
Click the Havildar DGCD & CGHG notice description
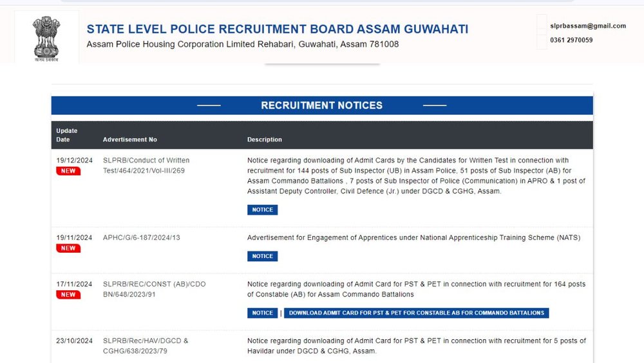click(416, 346)
